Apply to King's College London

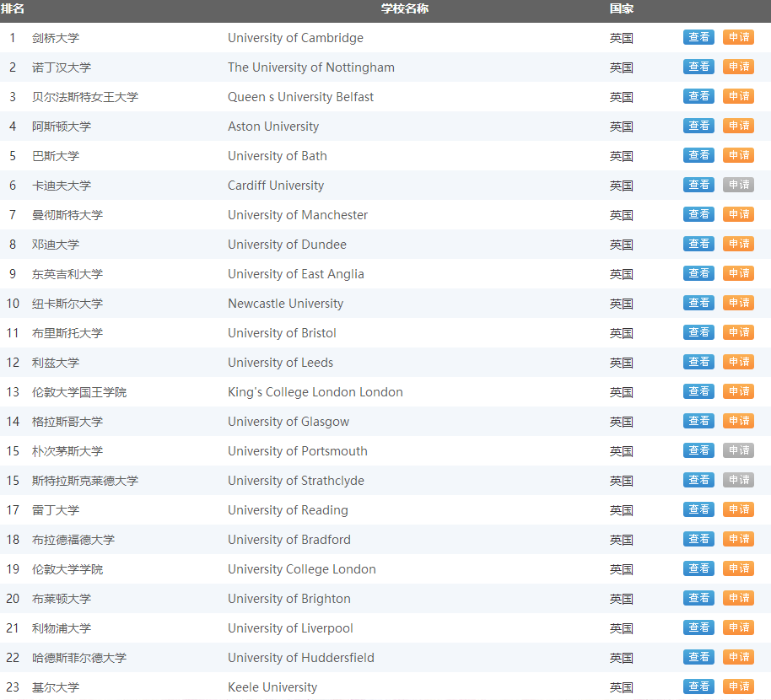click(x=739, y=391)
